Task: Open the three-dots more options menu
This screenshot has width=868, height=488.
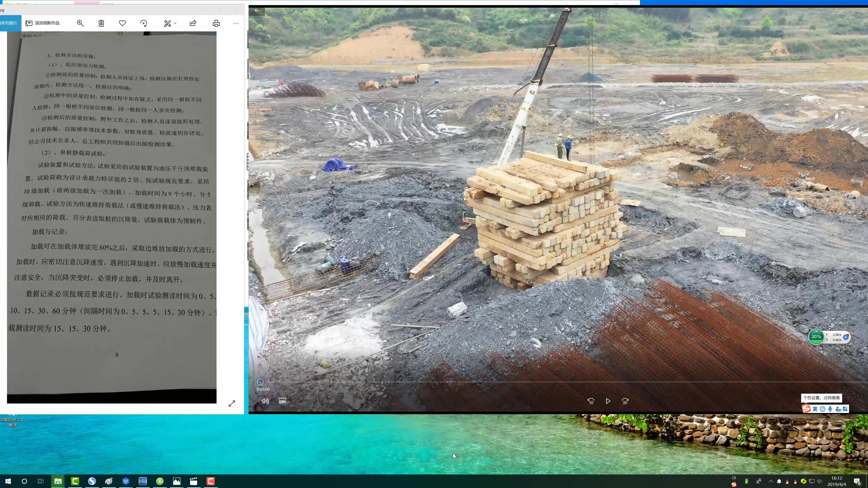Action: pyautogui.click(x=236, y=23)
